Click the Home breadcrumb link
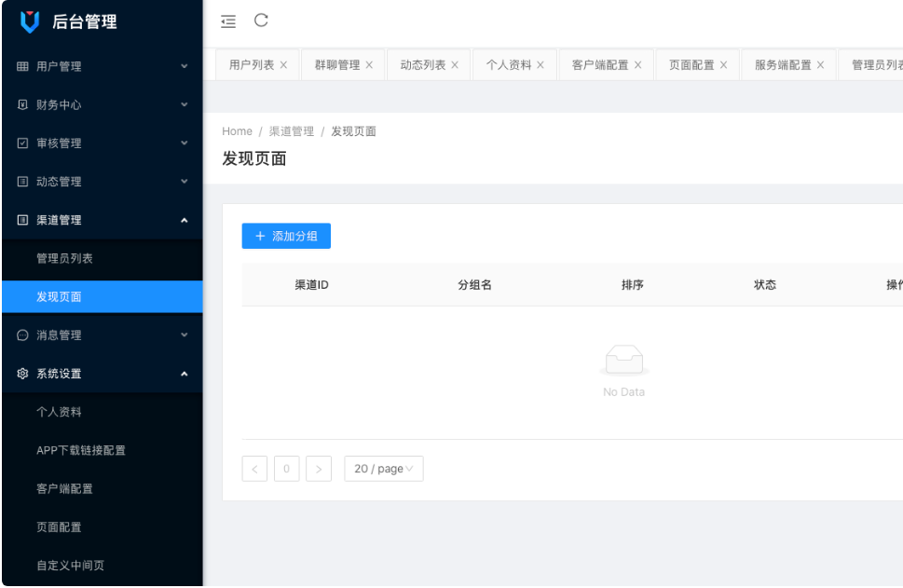The height and width of the screenshot is (588, 903). [x=237, y=131]
